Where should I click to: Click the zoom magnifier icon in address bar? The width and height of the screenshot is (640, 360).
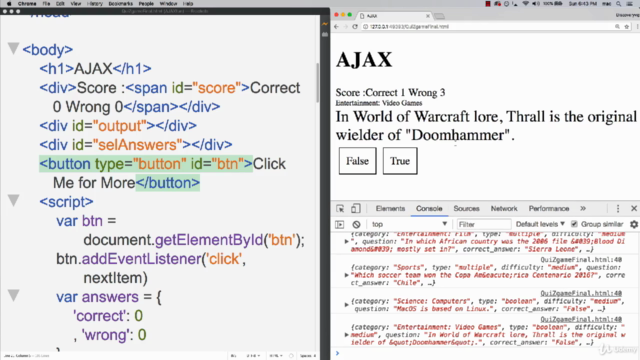tap(617, 27)
